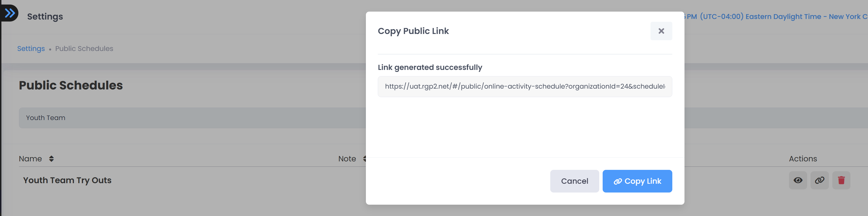
Task: Click the chain link action icon
Action: click(820, 180)
